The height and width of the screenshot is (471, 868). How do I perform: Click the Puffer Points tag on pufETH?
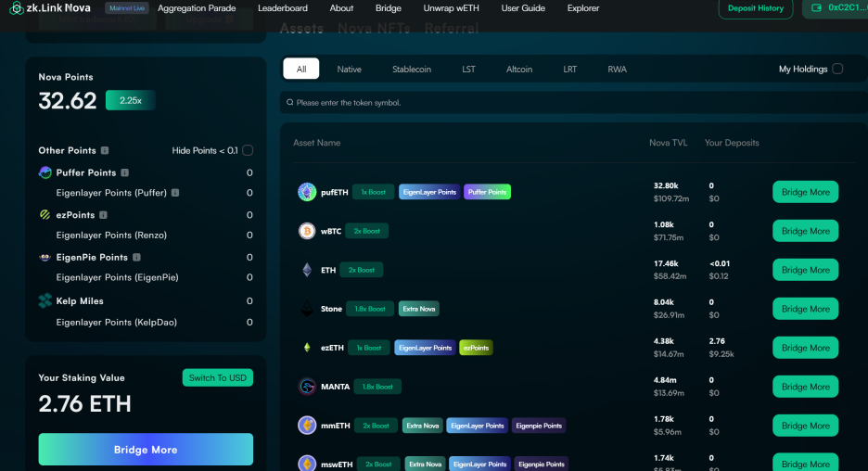tap(487, 192)
